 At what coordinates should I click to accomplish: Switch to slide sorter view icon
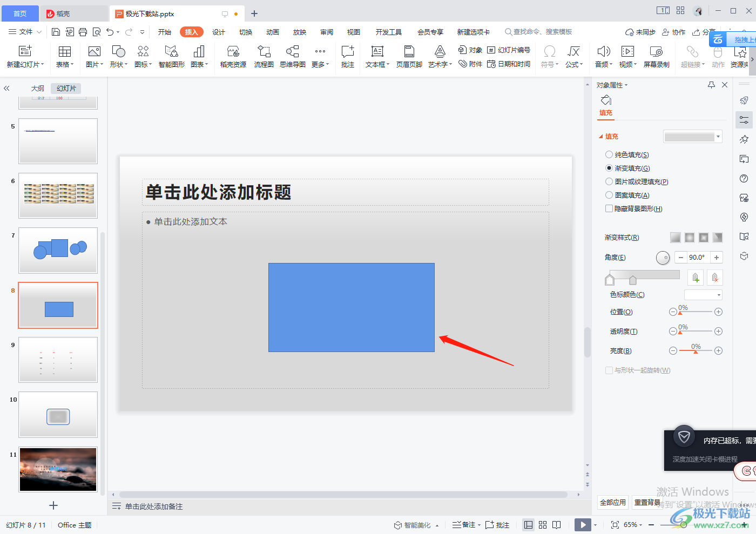[543, 525]
